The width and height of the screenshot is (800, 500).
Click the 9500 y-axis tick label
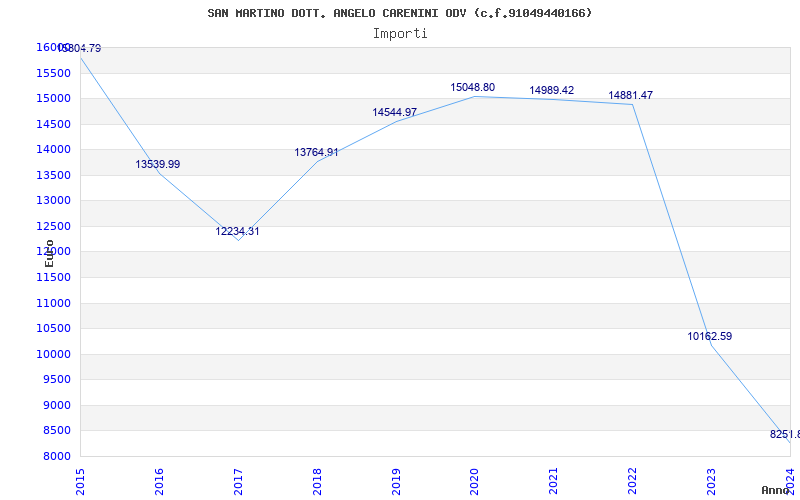56,379
